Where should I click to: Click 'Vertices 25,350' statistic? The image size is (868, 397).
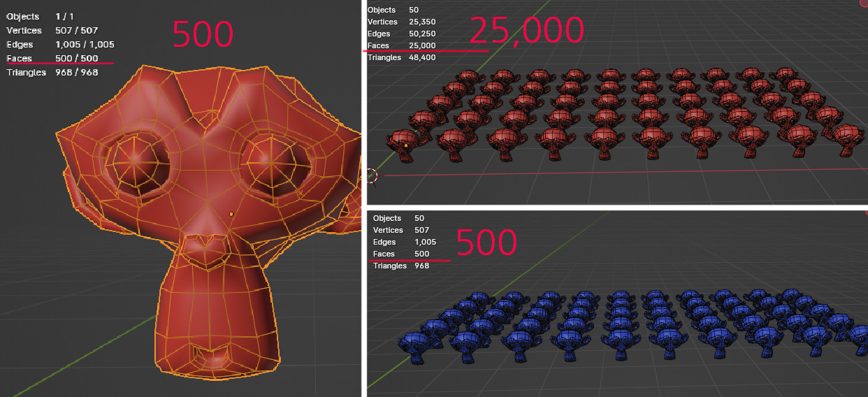402,22
